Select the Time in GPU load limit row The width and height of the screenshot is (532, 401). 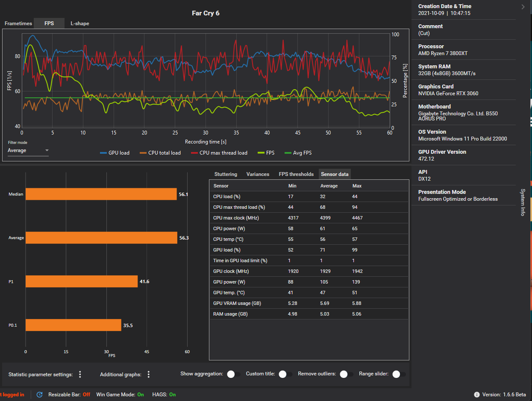tap(309, 261)
